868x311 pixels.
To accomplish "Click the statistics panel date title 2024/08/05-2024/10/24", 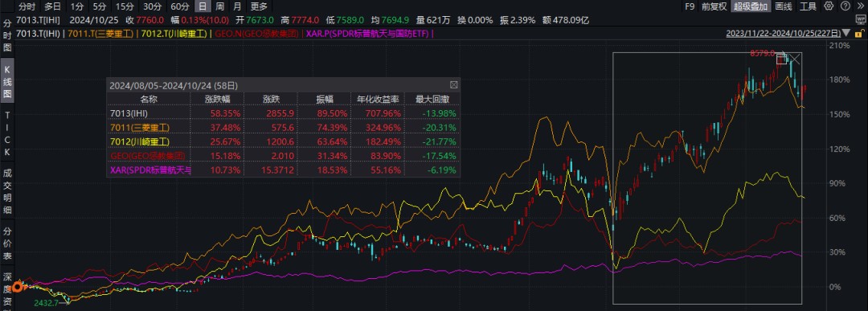I will 174,86.
